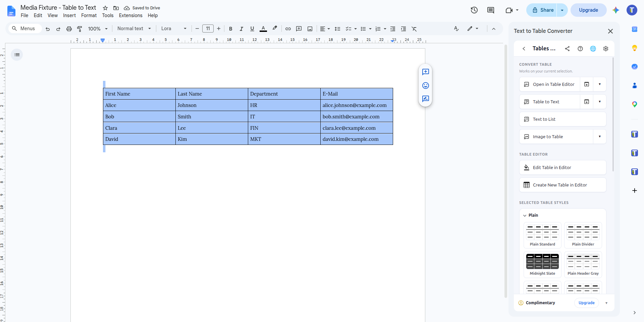Open Google Keep in side panel
The height and width of the screenshot is (322, 644).
point(635,48)
